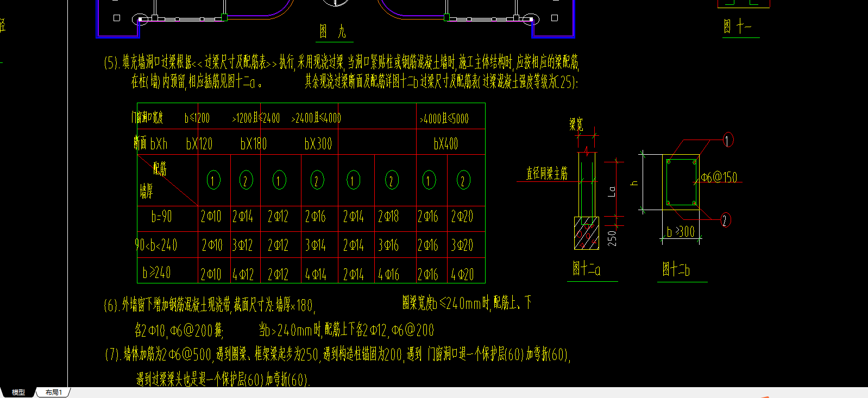
Task: Click the 3Φ12 rebar cell
Action: (243, 245)
